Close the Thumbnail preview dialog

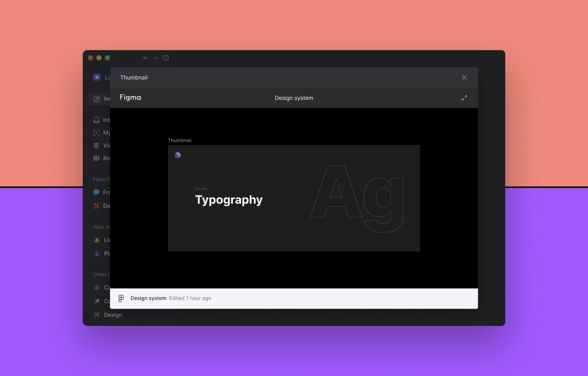[x=464, y=78]
